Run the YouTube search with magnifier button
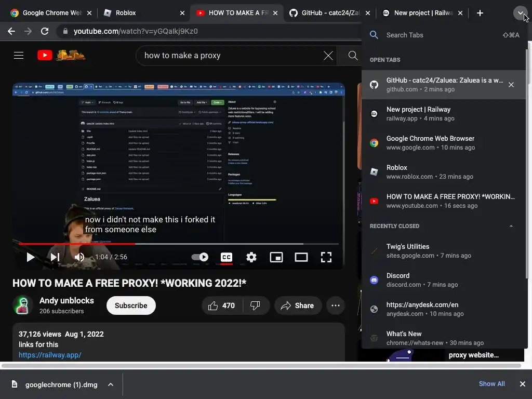 click(353, 55)
